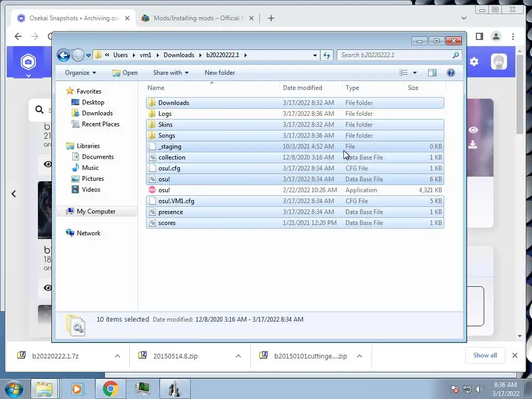The image size is (532, 399).
Task: Click the refresh button beside address bar
Action: [327, 55]
